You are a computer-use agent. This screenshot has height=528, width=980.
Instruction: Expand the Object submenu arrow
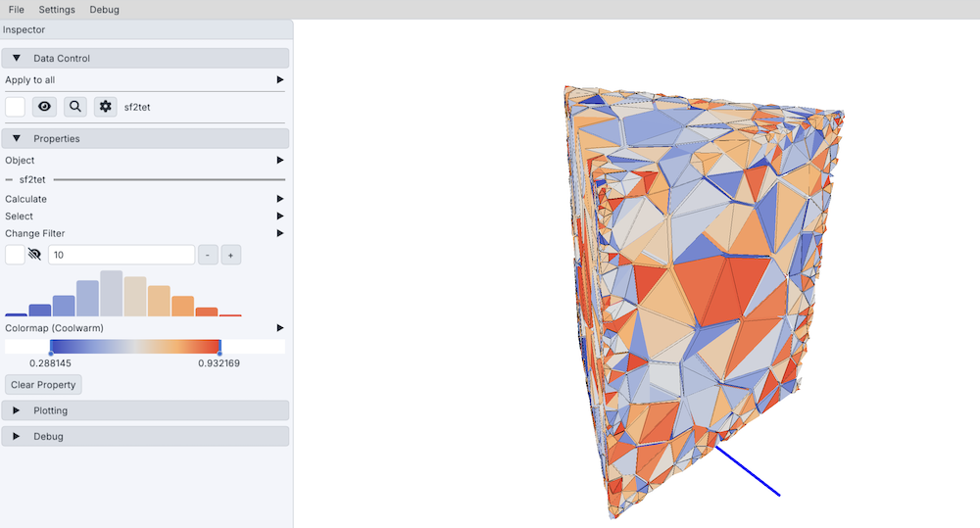280,161
